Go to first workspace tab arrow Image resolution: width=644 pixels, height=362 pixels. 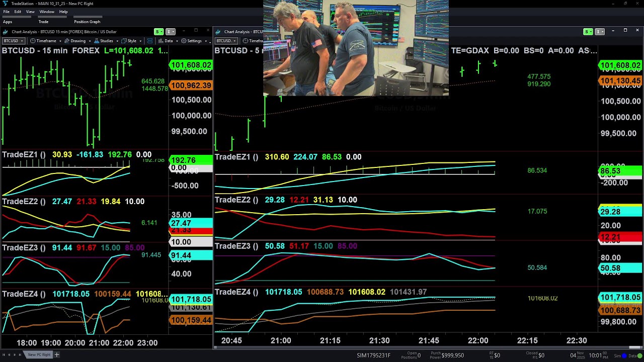click(4, 355)
